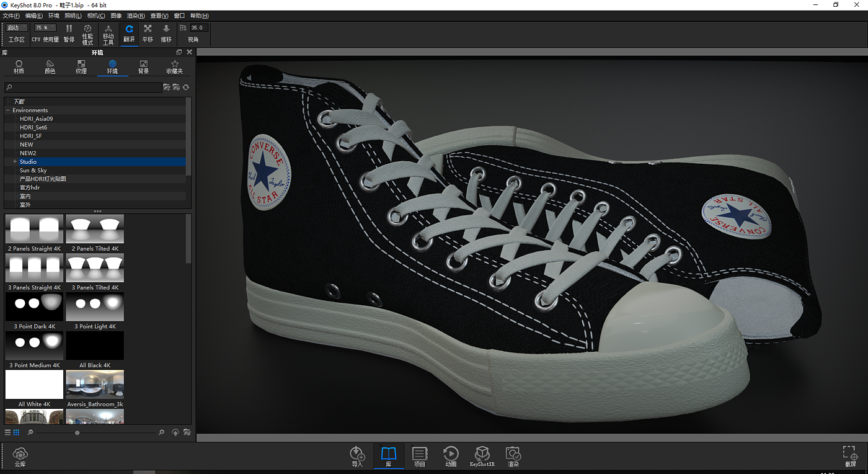Open the CPU usage 75% dropdown
868x474 pixels.
point(45,28)
